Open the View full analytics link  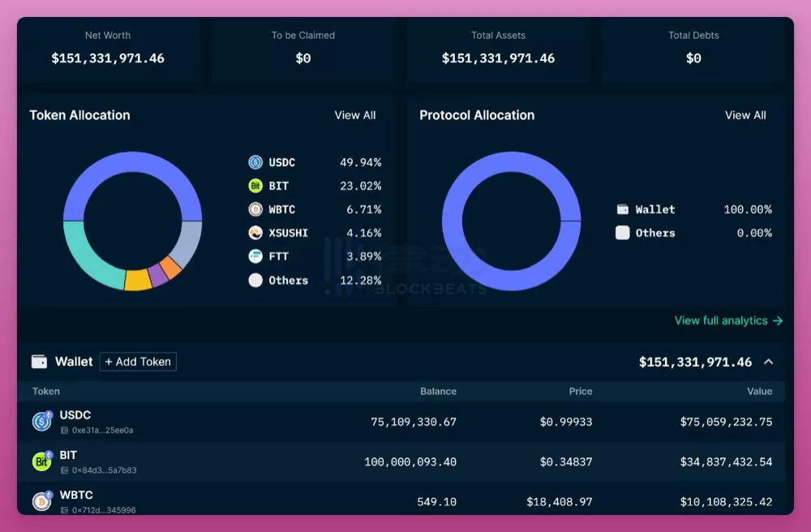[728, 320]
